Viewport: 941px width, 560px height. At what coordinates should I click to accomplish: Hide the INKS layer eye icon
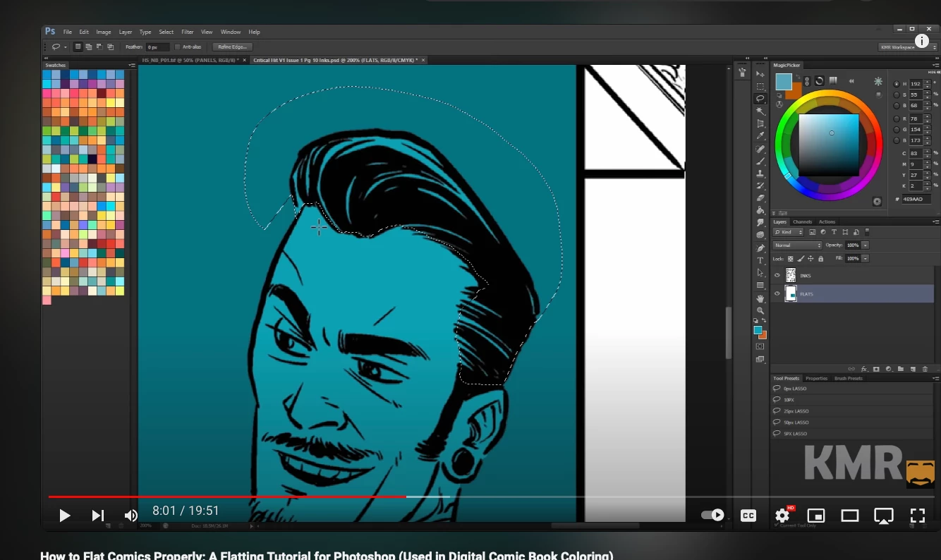pyautogui.click(x=777, y=276)
